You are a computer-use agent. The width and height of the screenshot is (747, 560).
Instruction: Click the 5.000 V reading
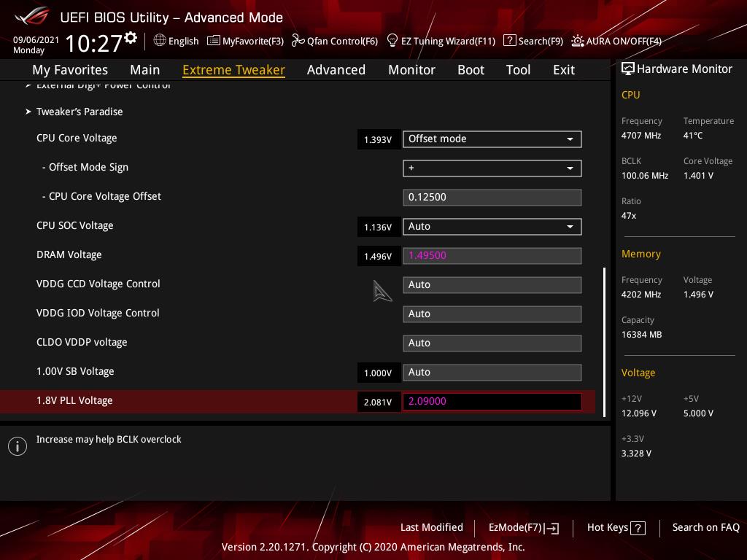698,413
